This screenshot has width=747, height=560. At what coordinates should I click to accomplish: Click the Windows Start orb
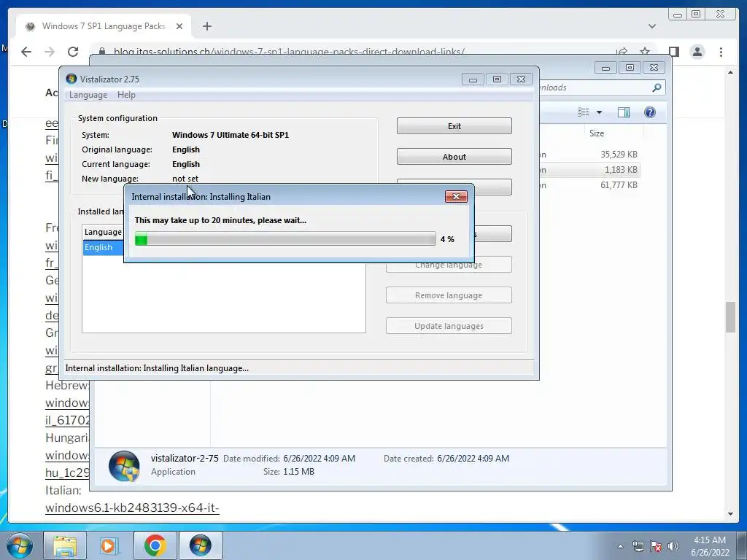click(20, 545)
